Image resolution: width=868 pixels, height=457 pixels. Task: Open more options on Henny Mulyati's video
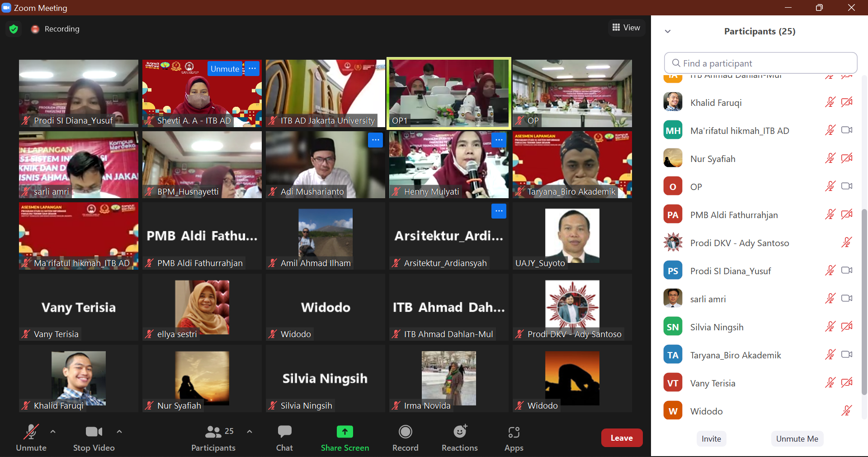[x=499, y=140]
